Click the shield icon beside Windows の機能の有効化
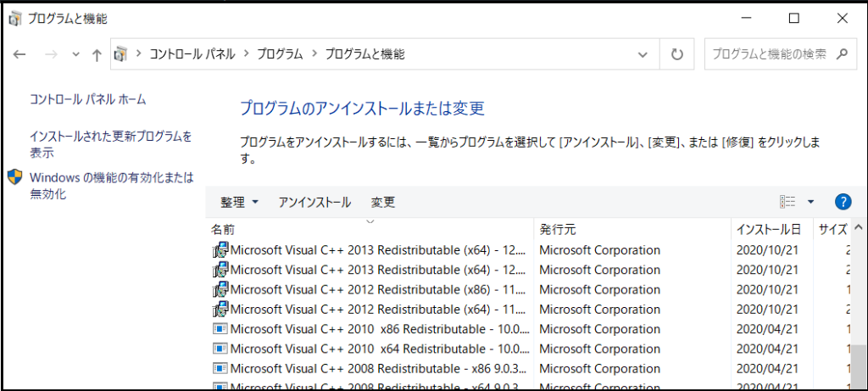The image size is (868, 391). [x=15, y=177]
